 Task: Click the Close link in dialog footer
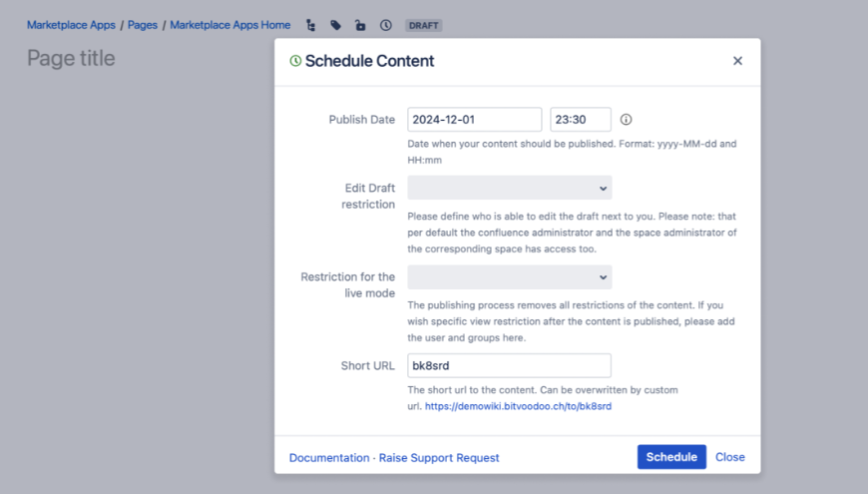click(x=729, y=457)
